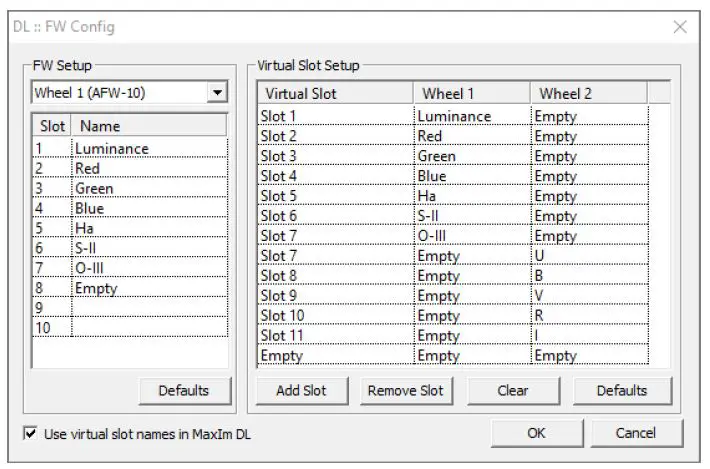This screenshot has width=710, height=469.
Task: Click the Wheel 1 column header
Action: pos(470,94)
